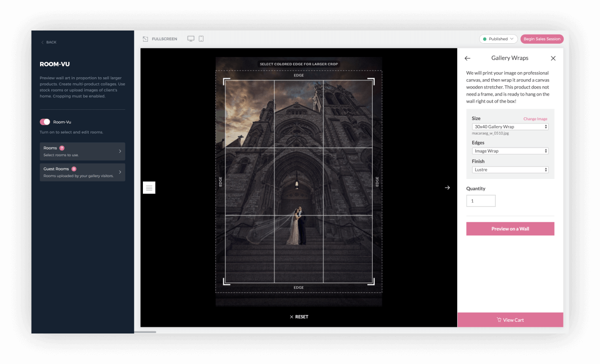The height and width of the screenshot is (364, 600).
Task: Click the file name macaraeg_w_0510.jpg
Action: pyautogui.click(x=490, y=133)
